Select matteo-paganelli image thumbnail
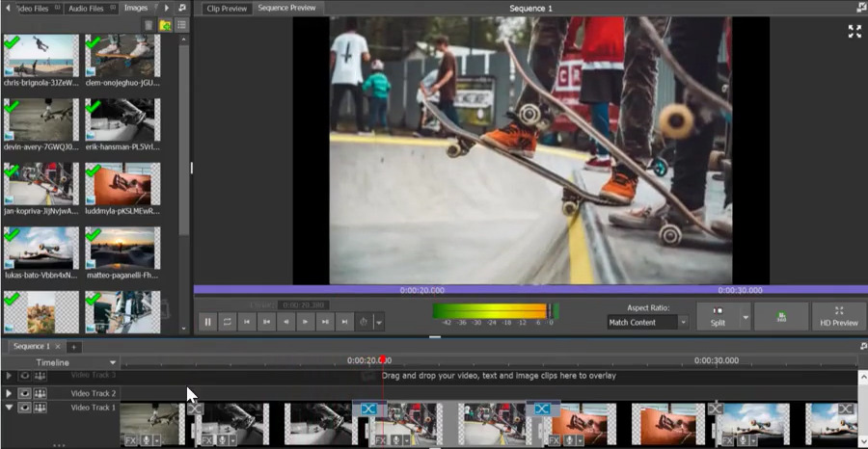 tap(122, 248)
